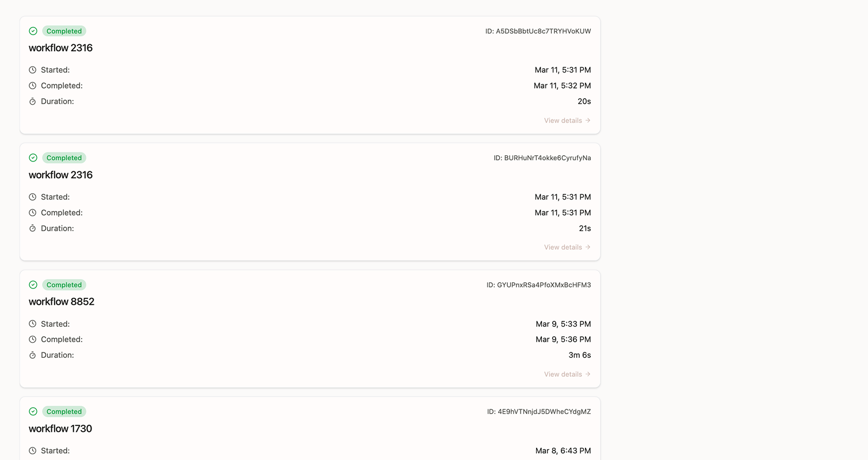Click the 3m 6s duration value on workflow 8852
Viewport: 868px width, 460px height.
(x=580, y=355)
